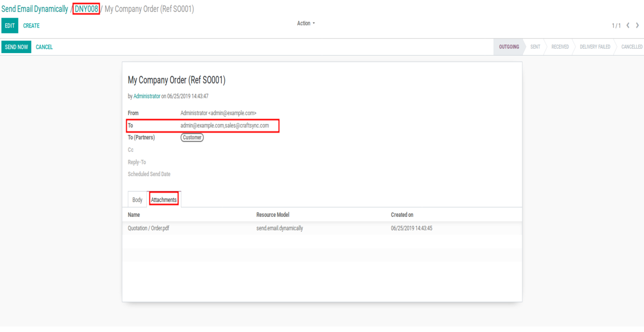The width and height of the screenshot is (644, 332).
Task: Sort attachments by Created on column
Action: click(x=402, y=215)
